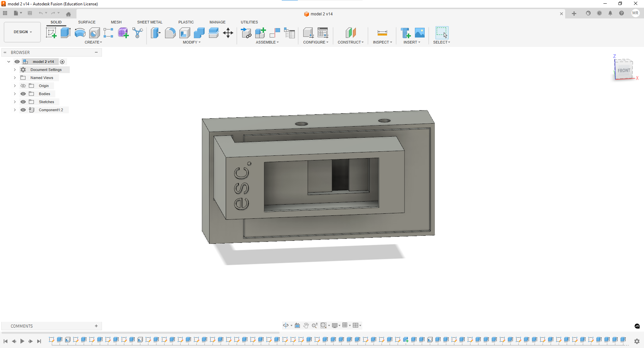
Task: Select the Create Sketch tool
Action: 51,33
